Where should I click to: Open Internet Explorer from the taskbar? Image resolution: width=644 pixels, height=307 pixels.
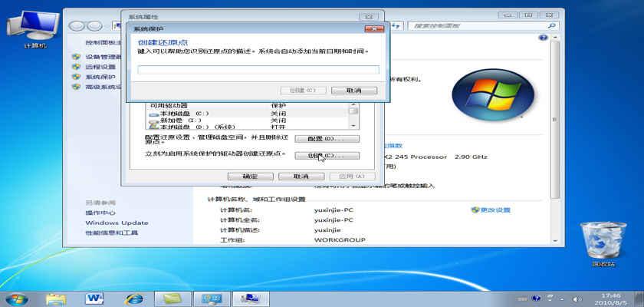(135, 298)
